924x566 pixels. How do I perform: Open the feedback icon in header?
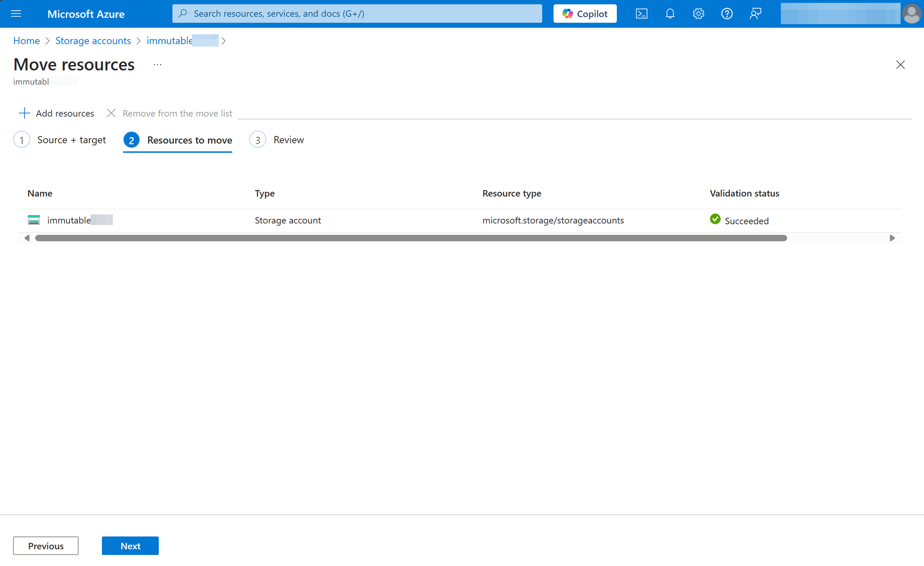tap(755, 14)
